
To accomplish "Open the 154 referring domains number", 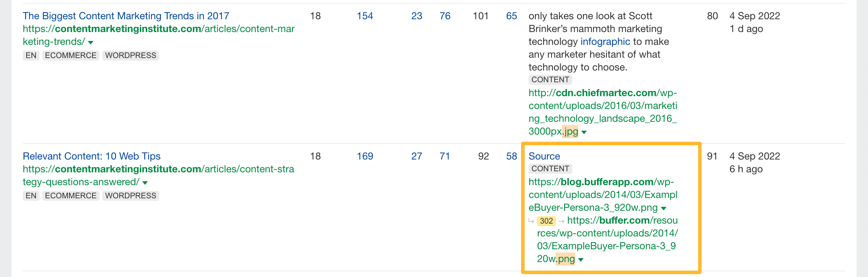I will click(x=365, y=16).
